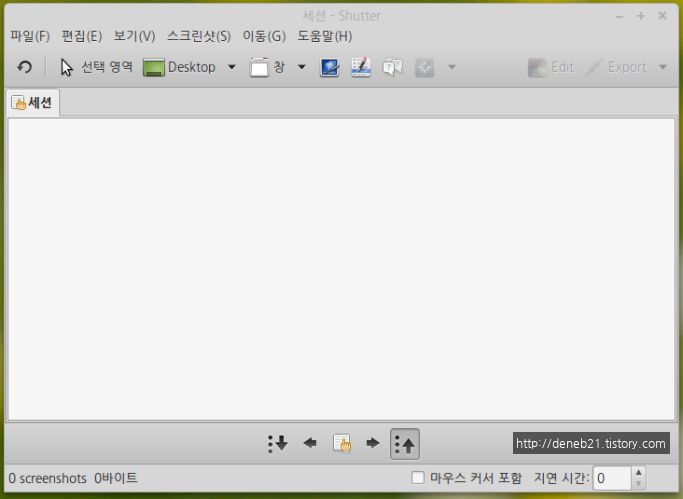683x499 pixels.
Task: Open the 창 window list dropdown
Action: point(301,67)
